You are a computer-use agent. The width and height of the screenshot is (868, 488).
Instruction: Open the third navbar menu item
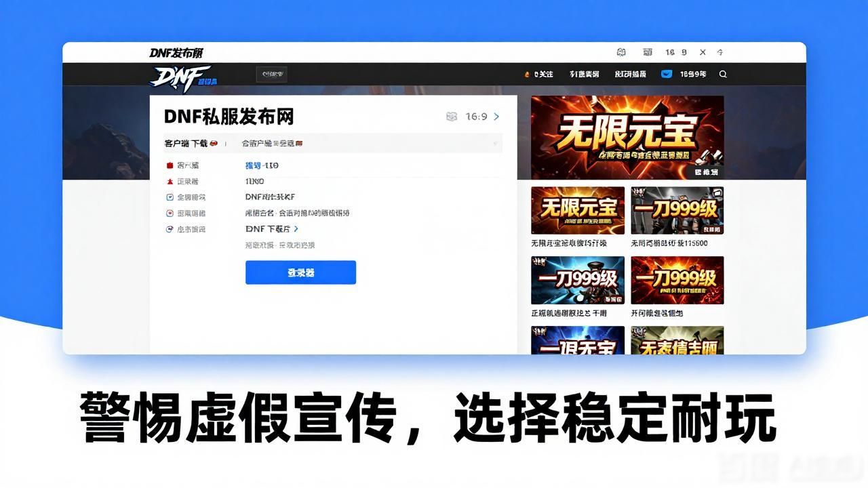tap(631, 75)
